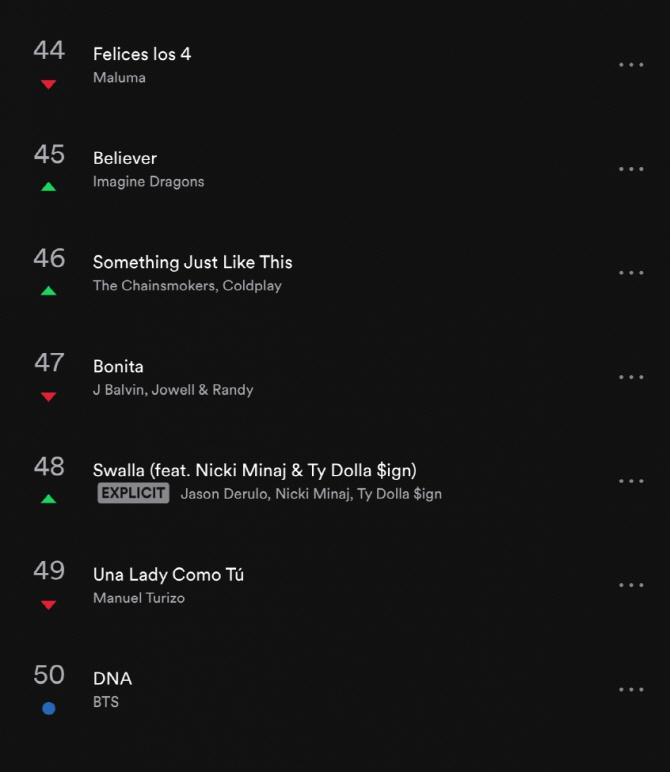Open more options for Una Lady Como Tú

click(x=631, y=585)
